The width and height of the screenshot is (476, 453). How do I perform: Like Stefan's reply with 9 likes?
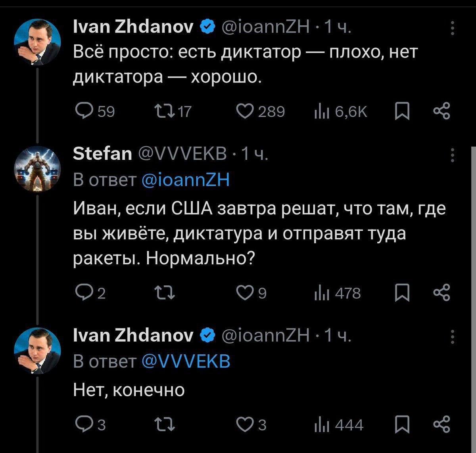click(x=245, y=293)
